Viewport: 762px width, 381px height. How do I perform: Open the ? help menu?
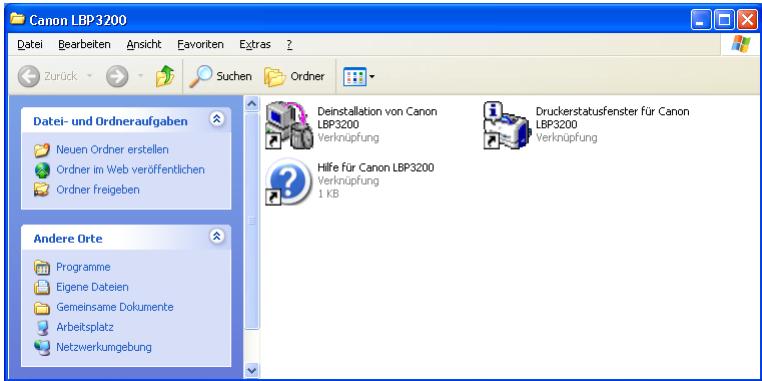[x=289, y=45]
